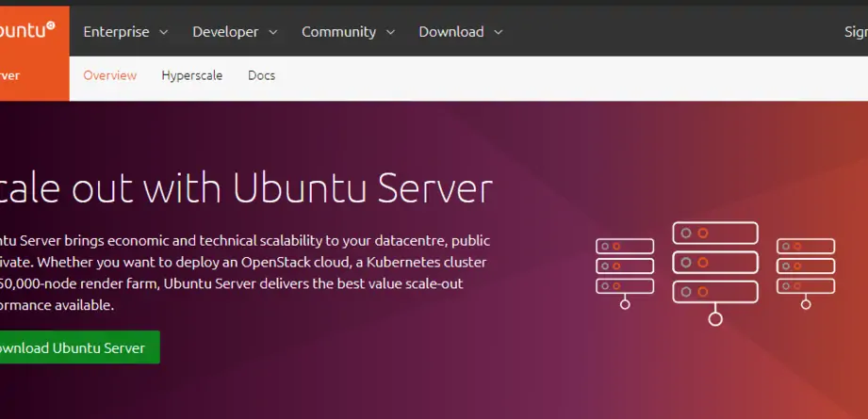Click the left server rack illustration

(x=625, y=272)
